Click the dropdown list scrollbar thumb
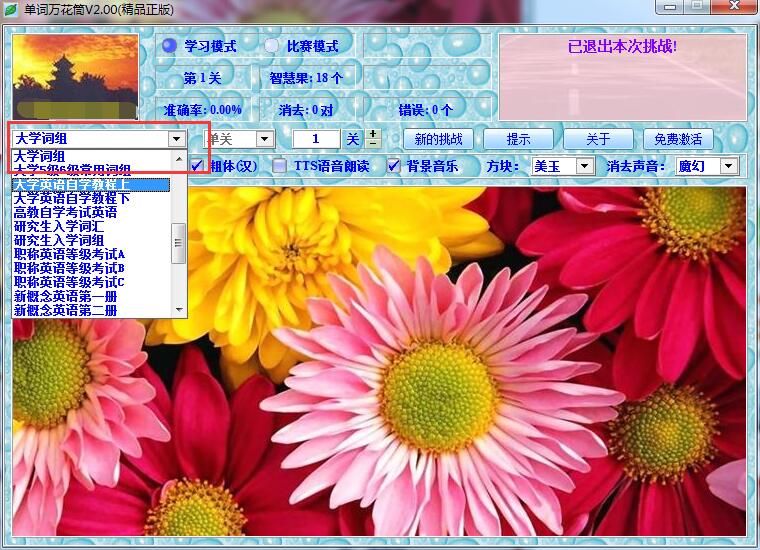This screenshot has width=760, height=550. tap(178, 243)
